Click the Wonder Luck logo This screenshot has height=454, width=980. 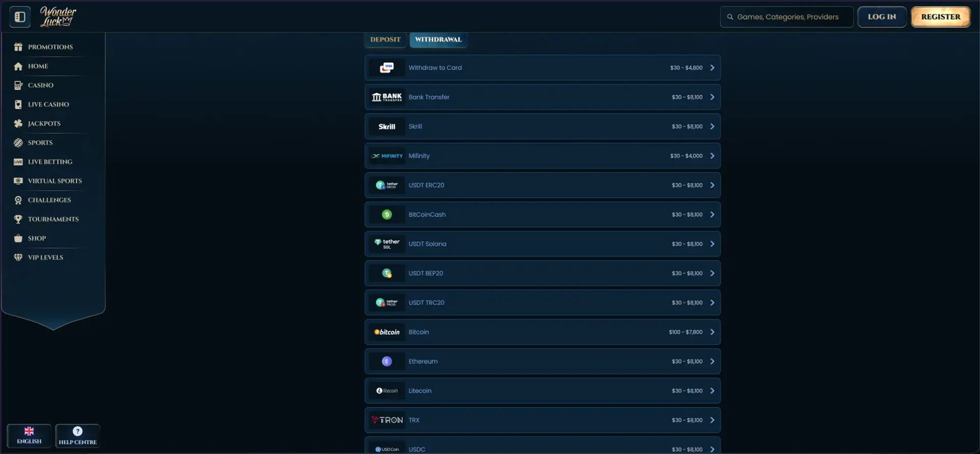click(58, 16)
